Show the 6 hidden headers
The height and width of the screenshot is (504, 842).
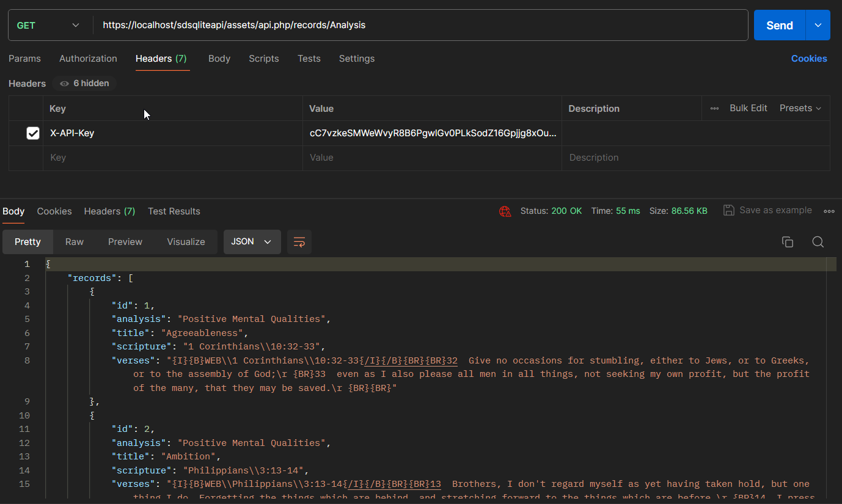point(84,83)
